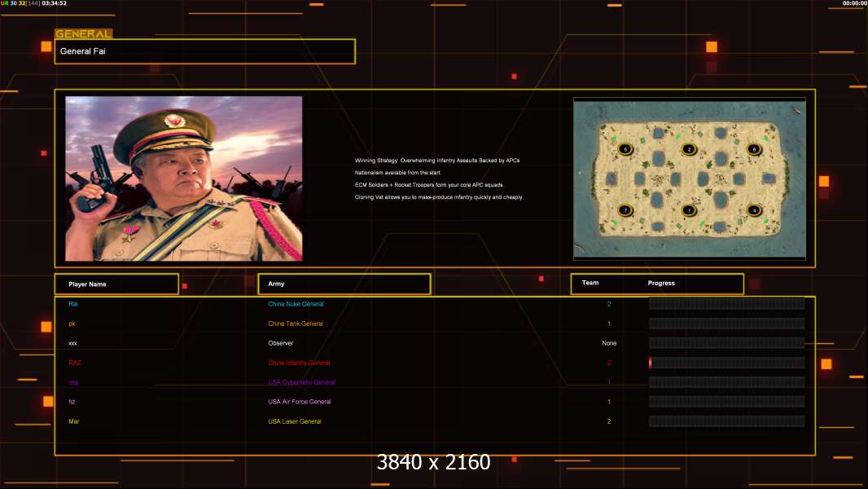The width and height of the screenshot is (868, 489).
Task: Click player name 'xxx'
Action: [72, 343]
